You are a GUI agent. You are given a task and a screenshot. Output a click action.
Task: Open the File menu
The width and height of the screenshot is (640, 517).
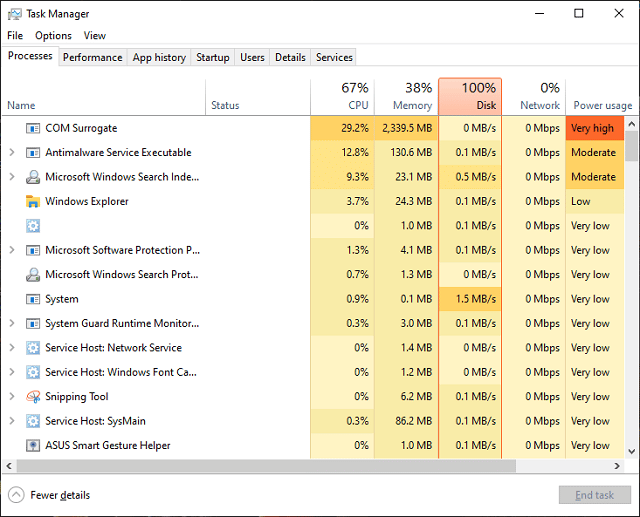(15, 36)
